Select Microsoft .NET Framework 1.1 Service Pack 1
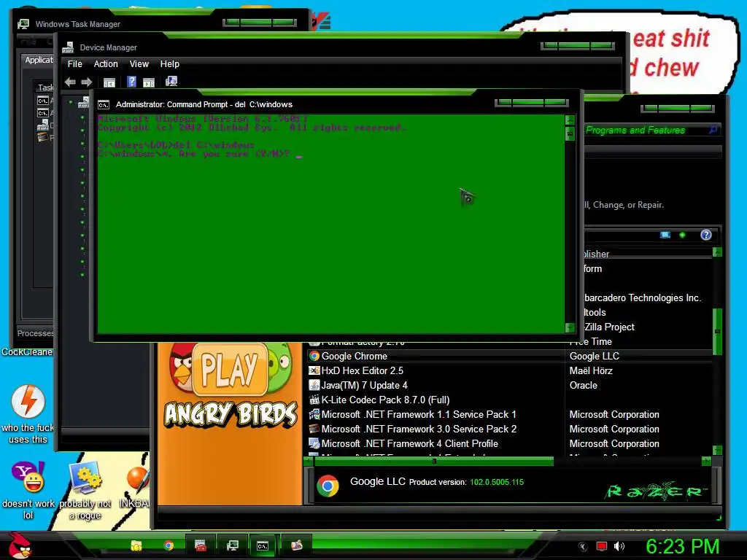Viewport: 747px width, 560px height. [x=509, y=414]
